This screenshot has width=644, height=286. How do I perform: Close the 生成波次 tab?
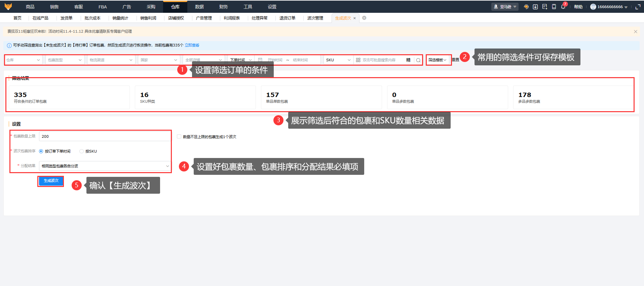tap(354, 18)
